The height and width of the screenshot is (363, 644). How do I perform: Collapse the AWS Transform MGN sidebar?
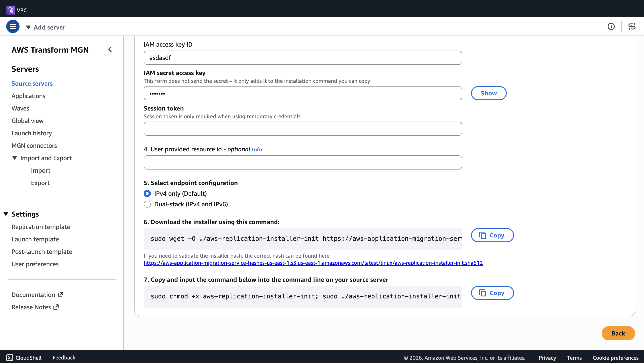point(110,49)
